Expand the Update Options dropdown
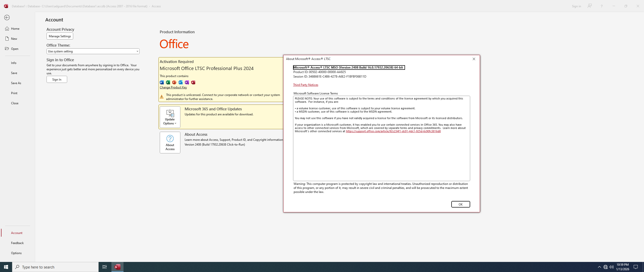644x272 pixels. [170, 117]
